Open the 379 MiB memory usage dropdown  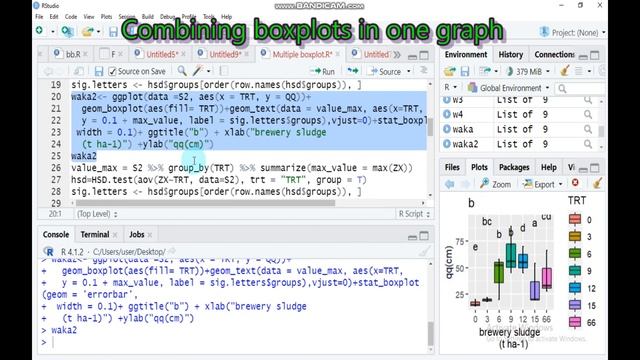click(528, 71)
